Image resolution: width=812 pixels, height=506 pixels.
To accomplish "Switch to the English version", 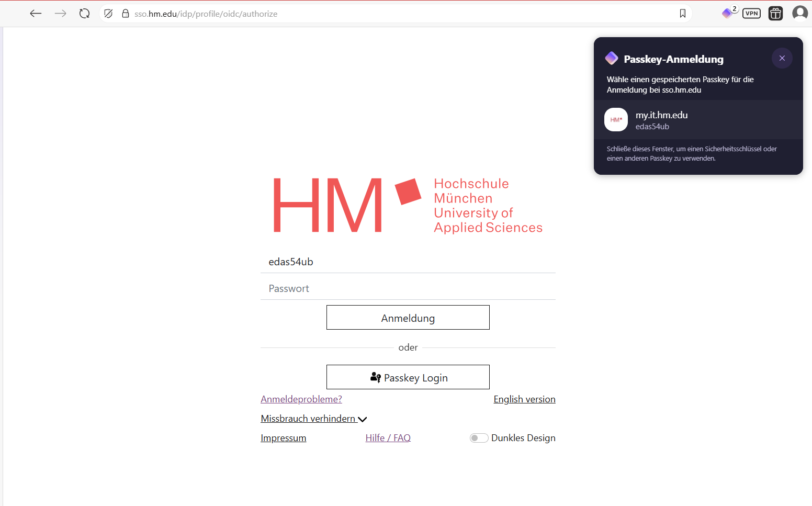I will pyautogui.click(x=524, y=399).
